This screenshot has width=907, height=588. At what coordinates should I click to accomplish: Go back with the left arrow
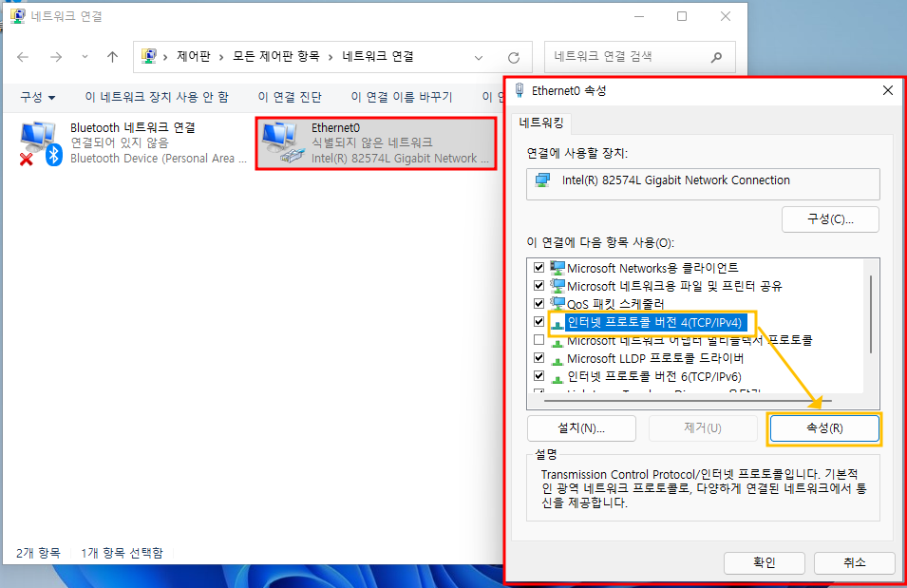(x=23, y=57)
